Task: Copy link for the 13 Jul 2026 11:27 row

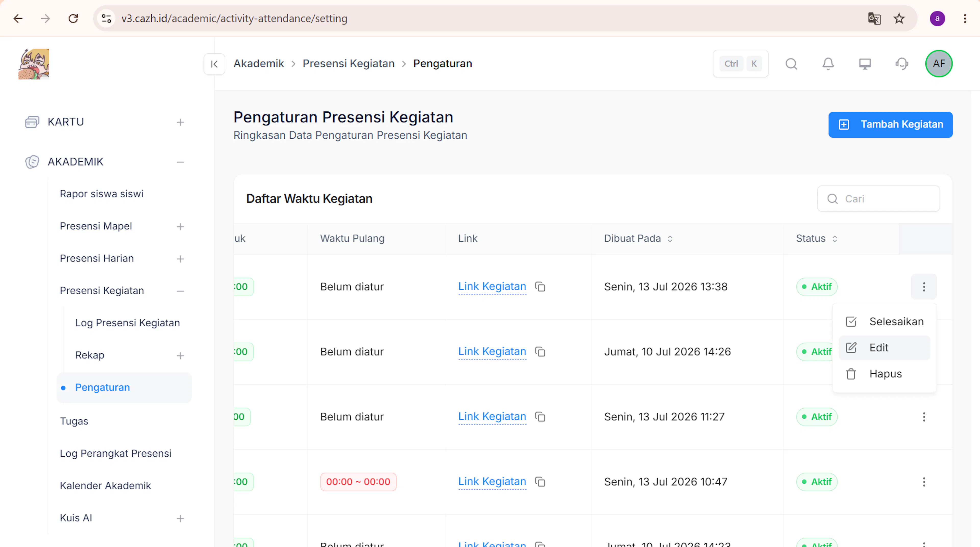Action: pyautogui.click(x=540, y=417)
